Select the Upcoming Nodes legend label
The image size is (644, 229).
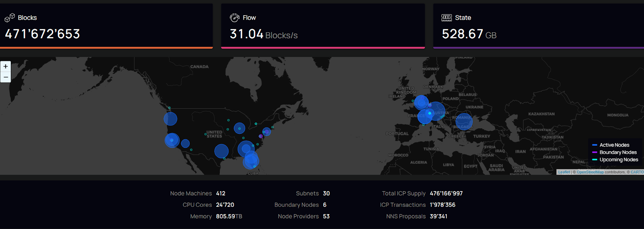click(619, 160)
